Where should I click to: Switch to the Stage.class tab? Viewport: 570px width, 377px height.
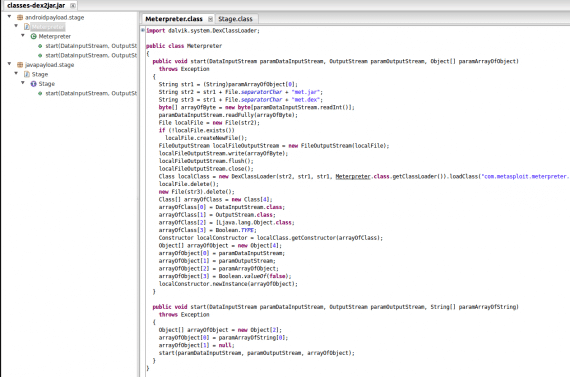coord(235,19)
